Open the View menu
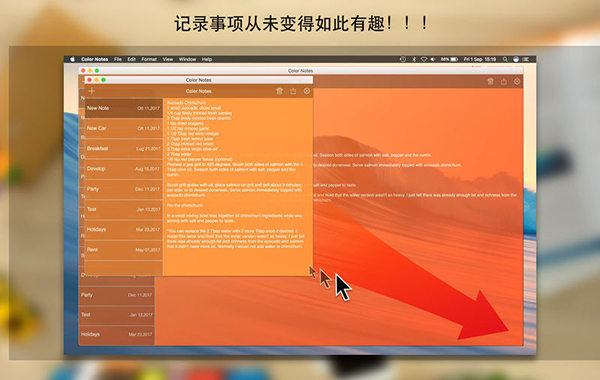The width and height of the screenshot is (600, 380). pyautogui.click(x=168, y=59)
